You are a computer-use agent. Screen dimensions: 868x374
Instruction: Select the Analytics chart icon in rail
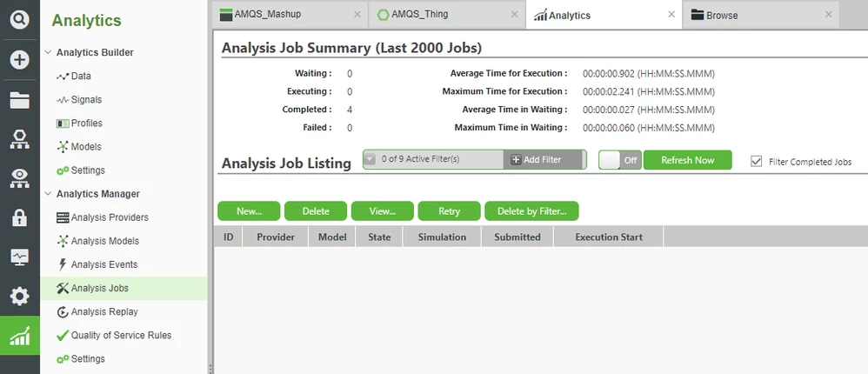pyautogui.click(x=19, y=335)
